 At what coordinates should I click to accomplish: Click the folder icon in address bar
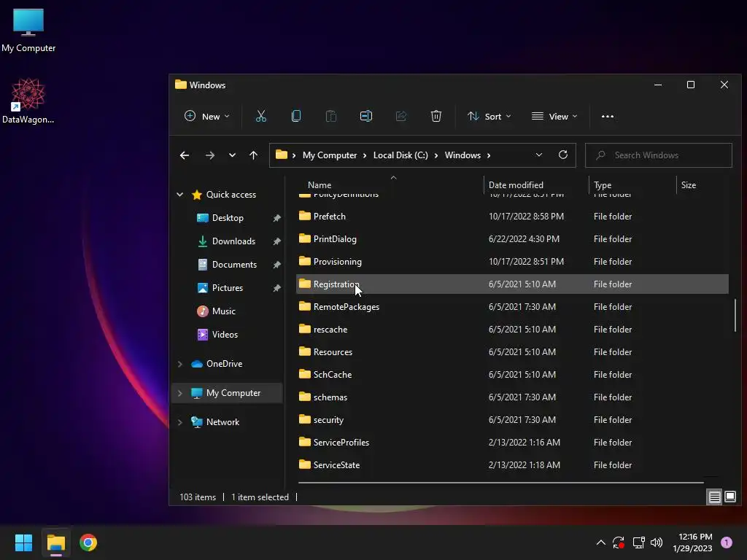[x=282, y=155]
